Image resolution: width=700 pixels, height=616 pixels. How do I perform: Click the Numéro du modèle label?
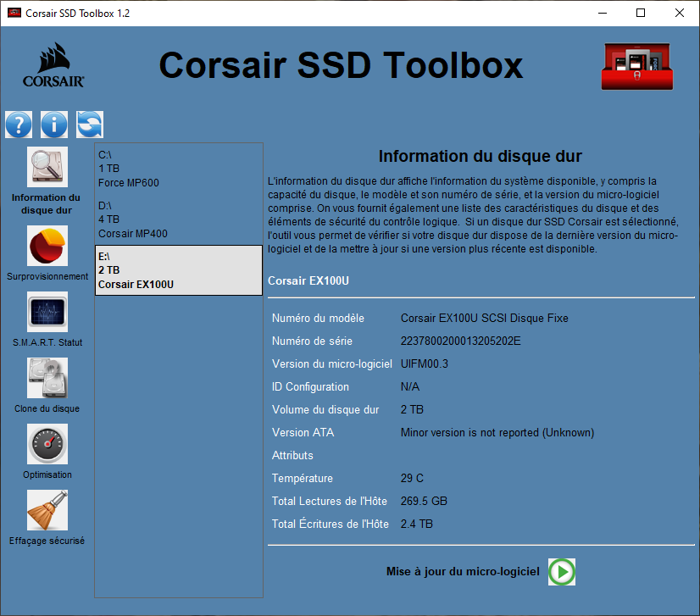318,319
